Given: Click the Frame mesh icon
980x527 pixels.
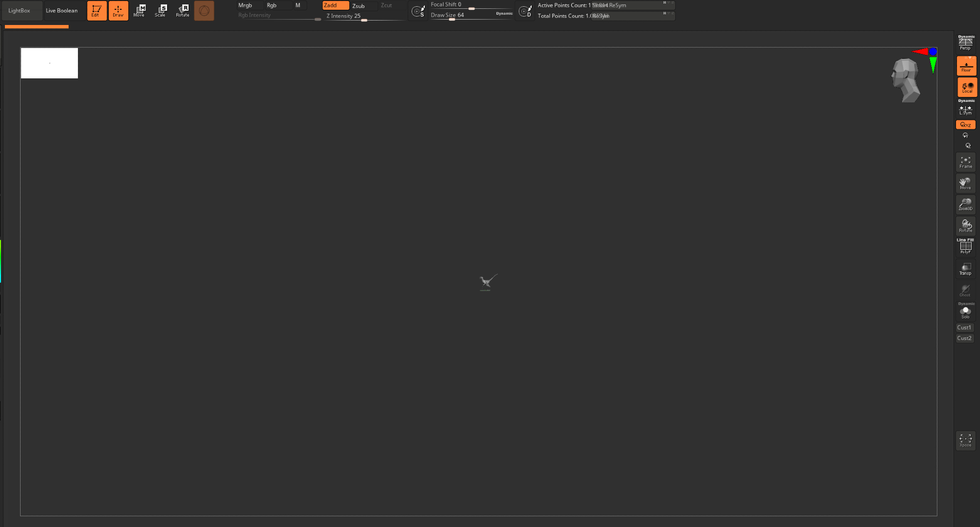Looking at the screenshot, I should [x=965, y=162].
